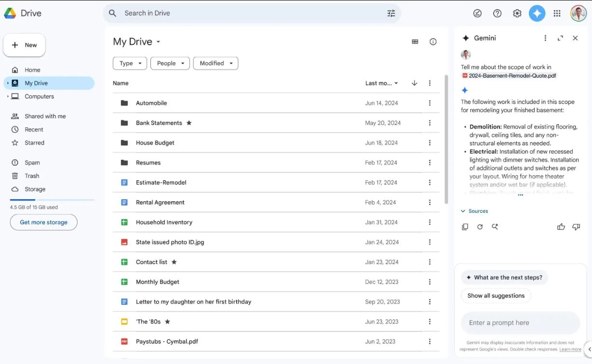
Task: Switch to grid view layout
Action: tap(415, 41)
